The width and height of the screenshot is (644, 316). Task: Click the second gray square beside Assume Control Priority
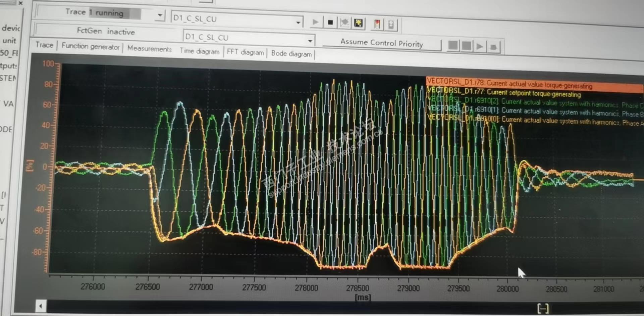coord(466,46)
